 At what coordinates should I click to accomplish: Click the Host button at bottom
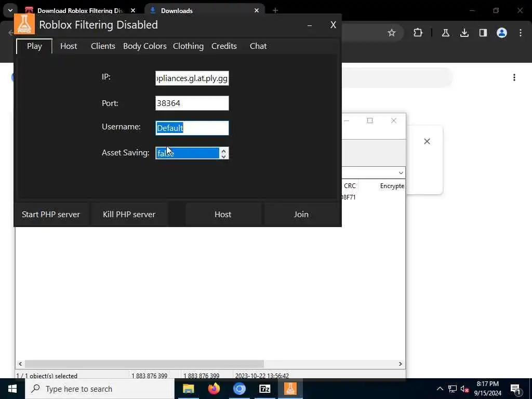[x=223, y=215]
